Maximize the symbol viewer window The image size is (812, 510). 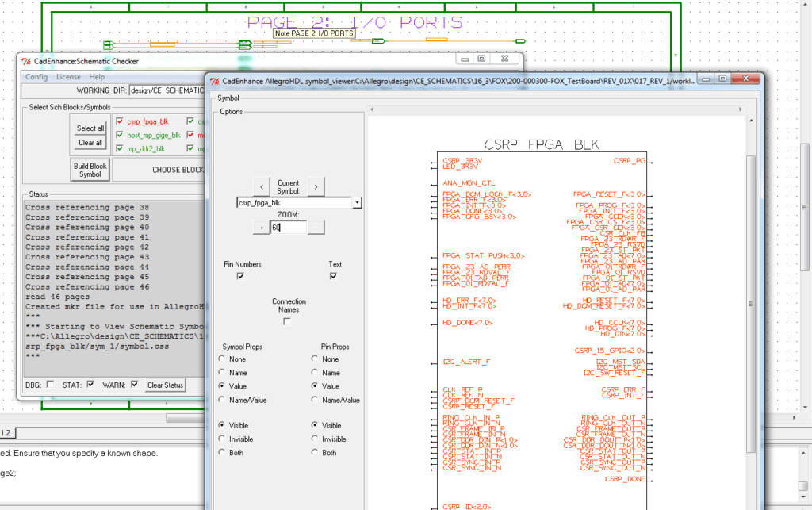tap(723, 79)
